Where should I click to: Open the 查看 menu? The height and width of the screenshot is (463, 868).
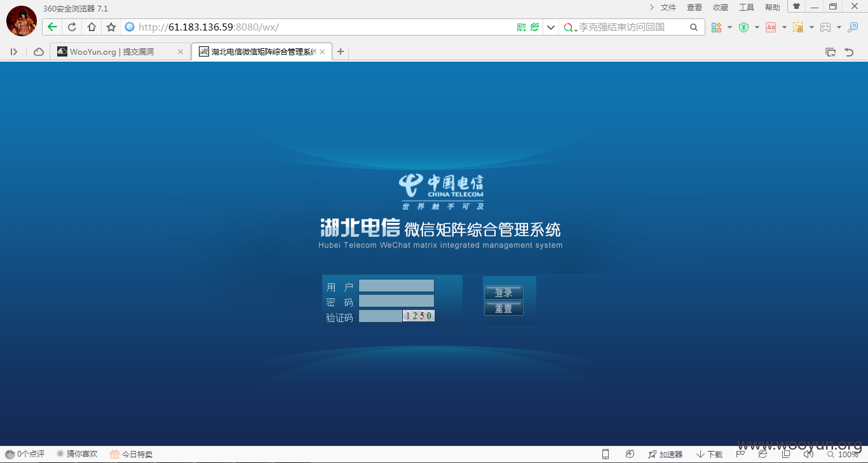pyautogui.click(x=695, y=8)
